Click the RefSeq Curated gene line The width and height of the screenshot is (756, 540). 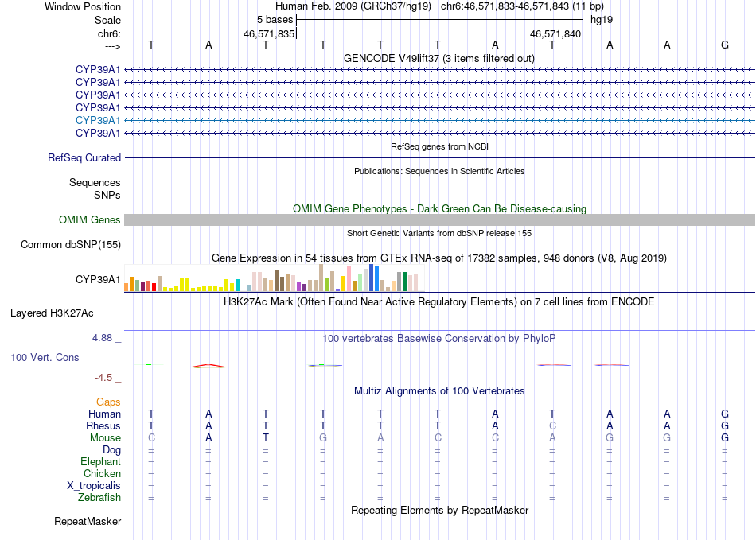(x=439, y=157)
